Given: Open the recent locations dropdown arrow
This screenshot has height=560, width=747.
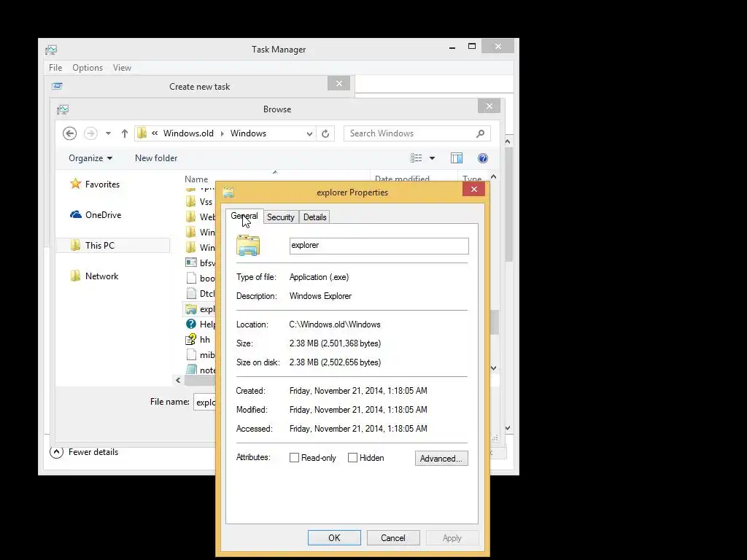Looking at the screenshot, I should click(108, 134).
